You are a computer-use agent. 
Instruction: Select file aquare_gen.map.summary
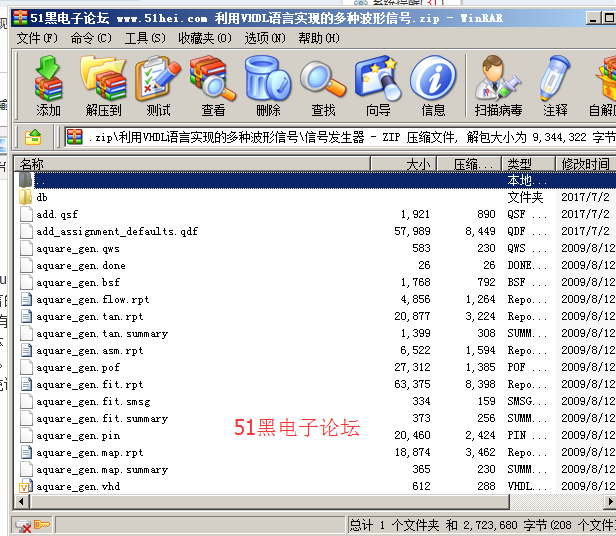102,470
